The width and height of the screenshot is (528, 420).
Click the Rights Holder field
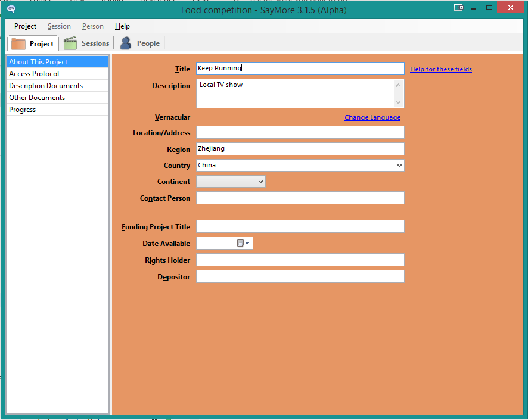point(300,260)
